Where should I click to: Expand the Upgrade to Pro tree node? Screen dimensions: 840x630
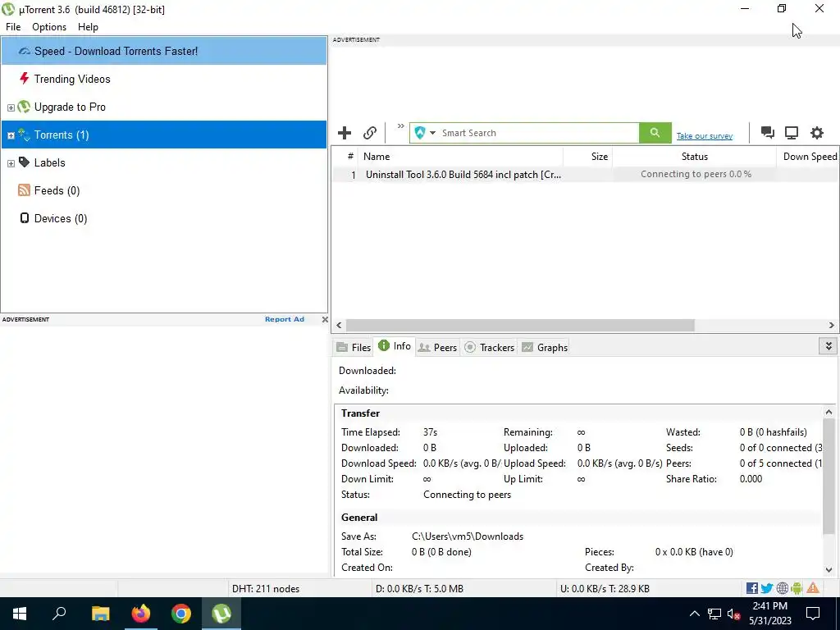11,107
